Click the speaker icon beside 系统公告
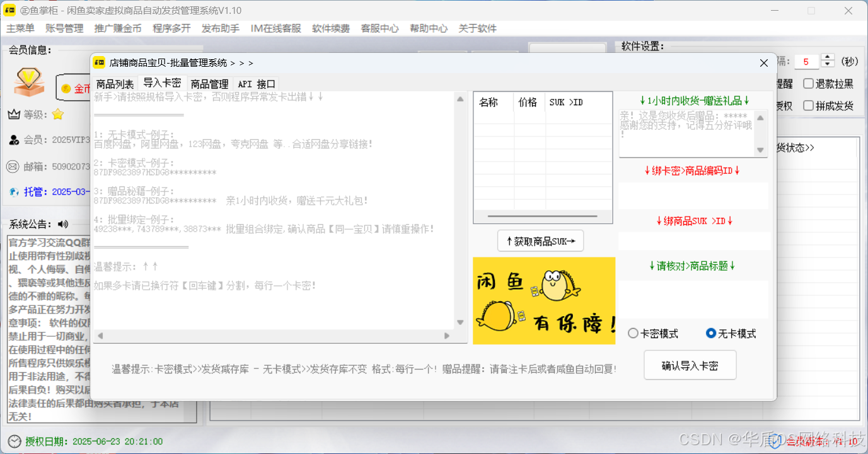Viewport: 868px width, 454px height. (x=62, y=224)
